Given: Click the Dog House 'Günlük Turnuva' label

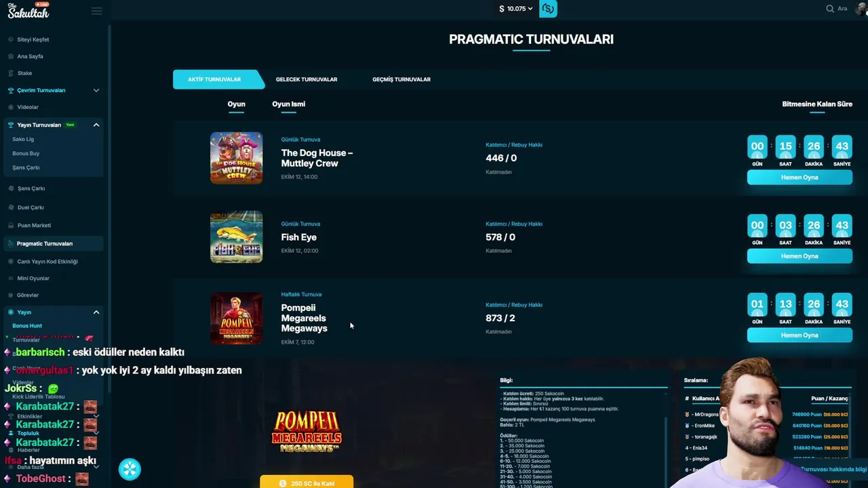Looking at the screenshot, I should pos(300,140).
